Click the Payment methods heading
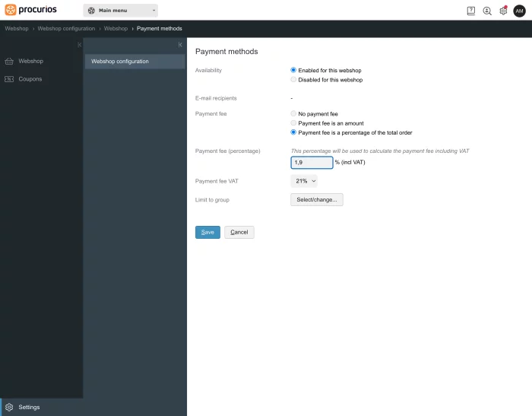The width and height of the screenshot is (532, 416). [226, 52]
